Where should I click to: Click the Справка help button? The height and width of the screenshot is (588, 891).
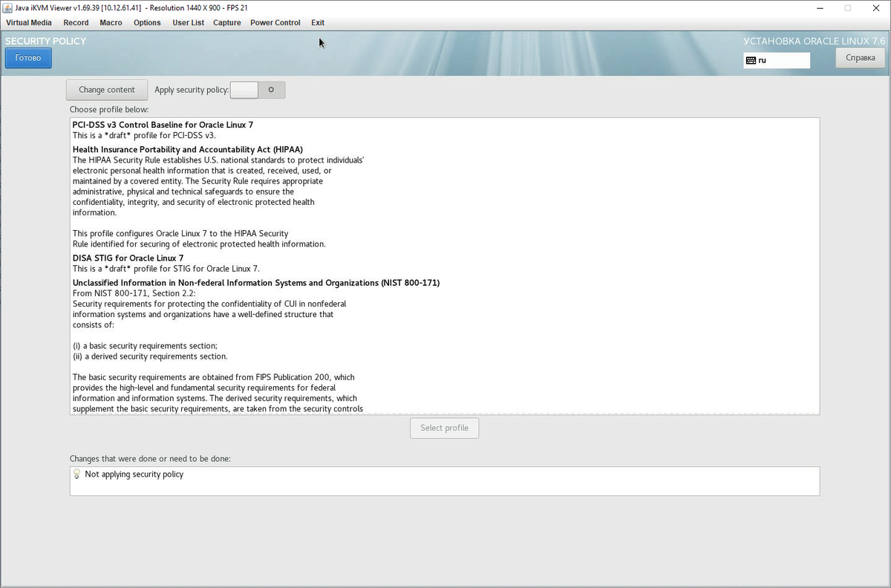pyautogui.click(x=860, y=58)
